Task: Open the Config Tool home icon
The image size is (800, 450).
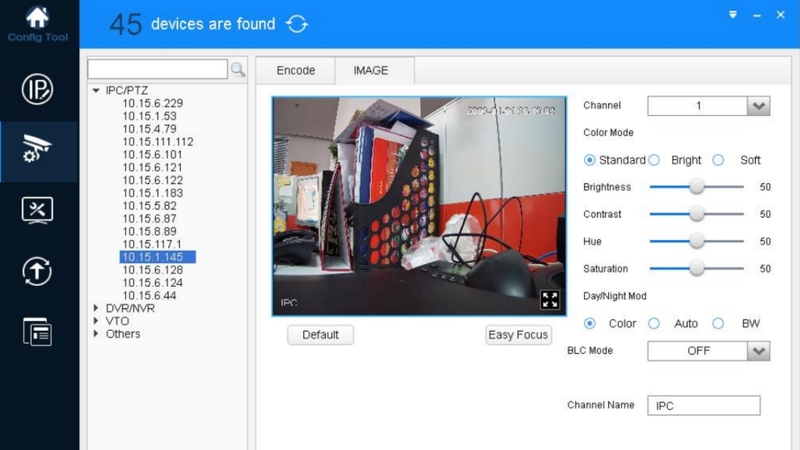Action: [37, 18]
